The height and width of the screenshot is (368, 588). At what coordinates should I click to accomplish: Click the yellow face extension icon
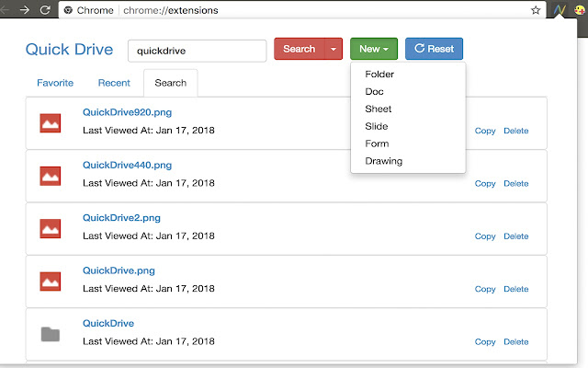click(x=580, y=10)
